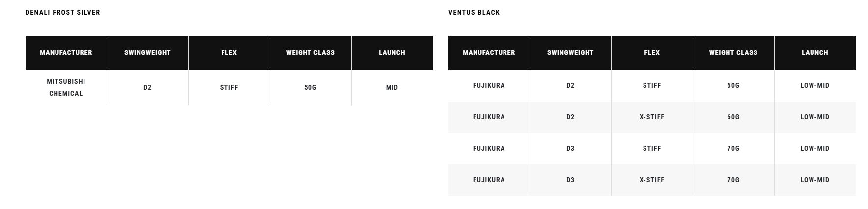This screenshot has height=209, width=868.
Task: Click the Ventus Black table title
Action: click(474, 12)
